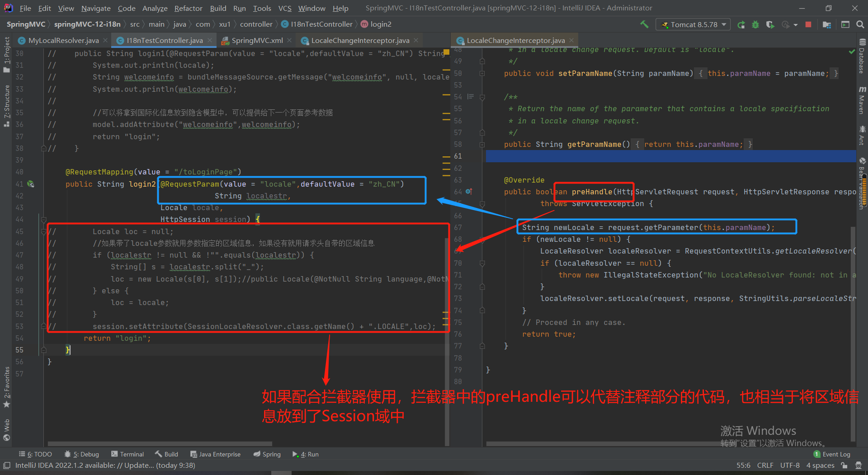This screenshot has height=475, width=868.
Task: Close the SpringMVC.xml tab
Action: 289,40
